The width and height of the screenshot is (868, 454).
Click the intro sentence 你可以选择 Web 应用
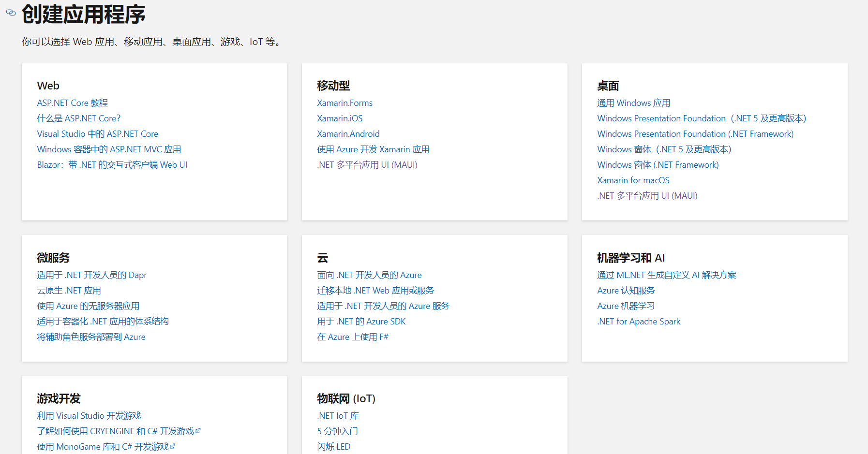tap(151, 42)
